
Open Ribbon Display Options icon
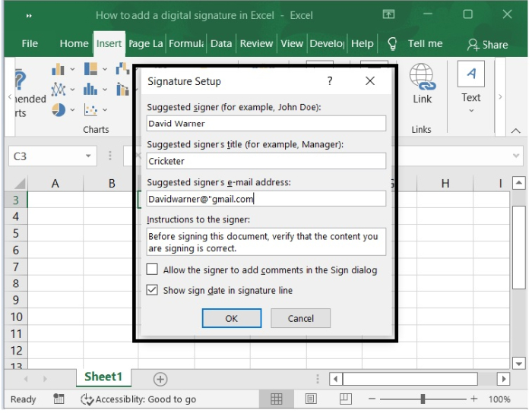click(x=388, y=14)
